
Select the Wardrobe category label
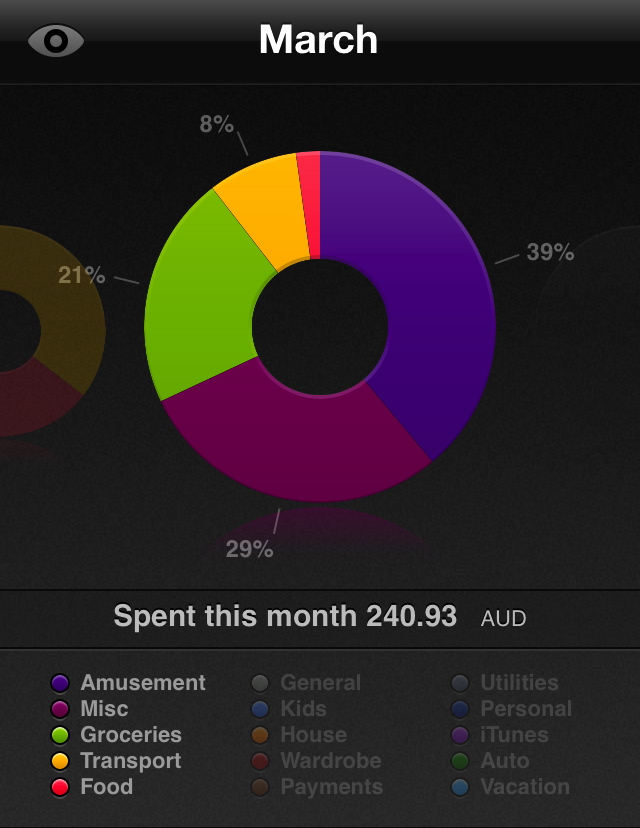click(330, 761)
